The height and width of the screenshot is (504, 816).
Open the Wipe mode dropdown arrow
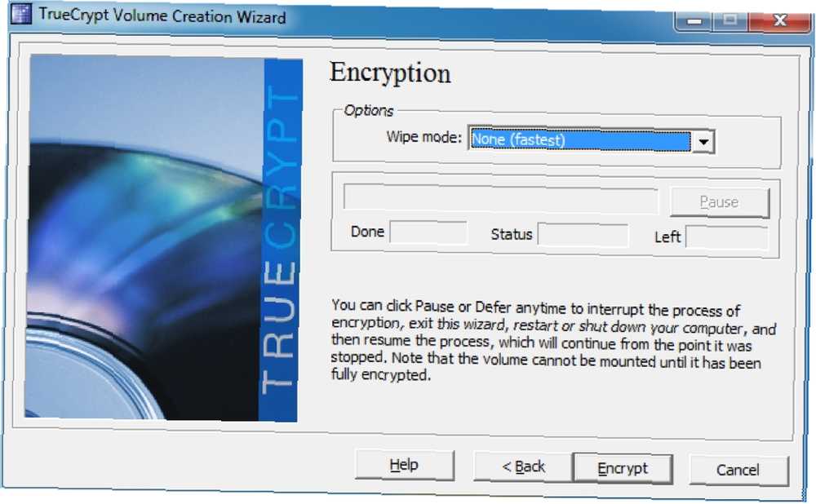pyautogui.click(x=703, y=141)
